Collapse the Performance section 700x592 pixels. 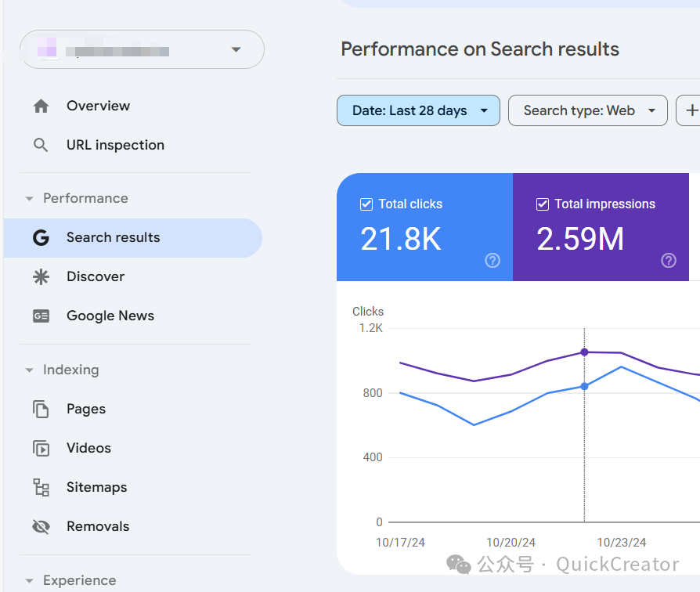(30, 199)
